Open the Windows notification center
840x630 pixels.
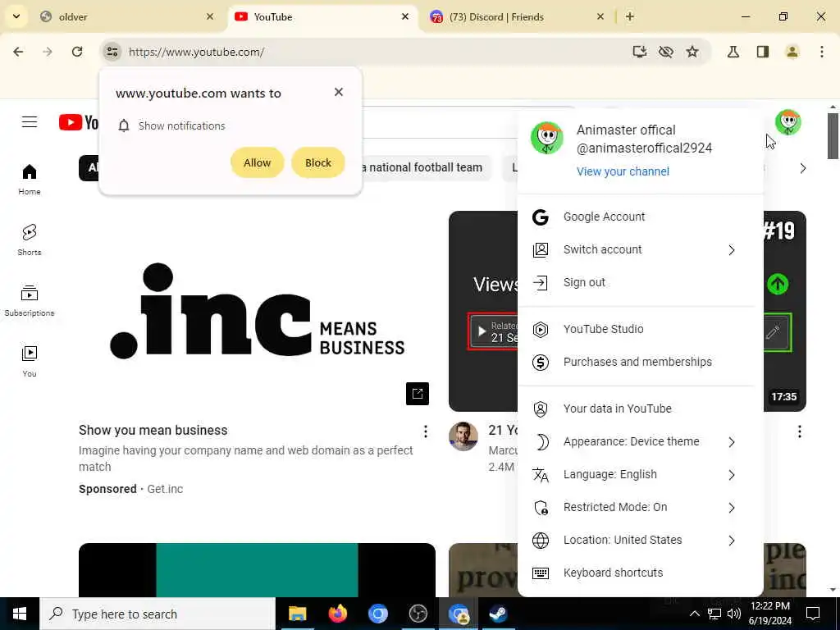tap(813, 614)
